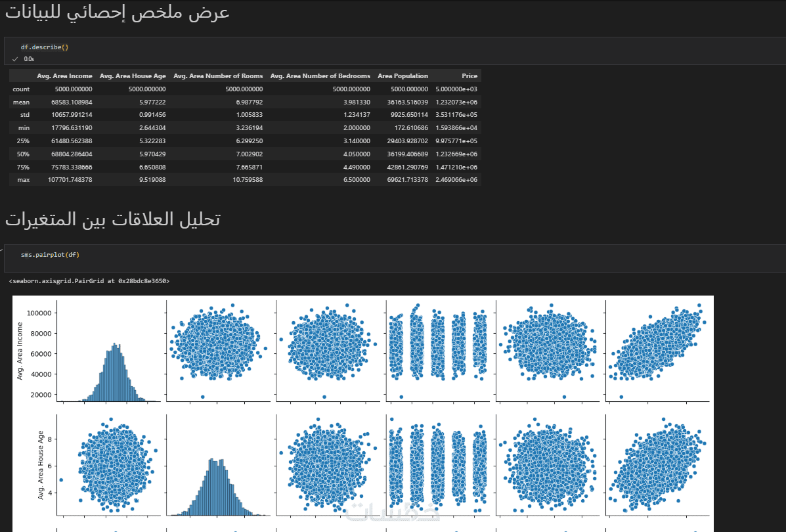Click the mean row label
This screenshot has height=532, width=786.
pyautogui.click(x=21, y=102)
